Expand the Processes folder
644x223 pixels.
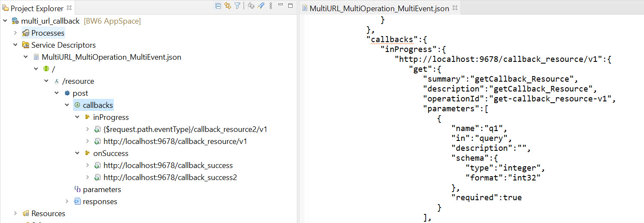pos(15,33)
